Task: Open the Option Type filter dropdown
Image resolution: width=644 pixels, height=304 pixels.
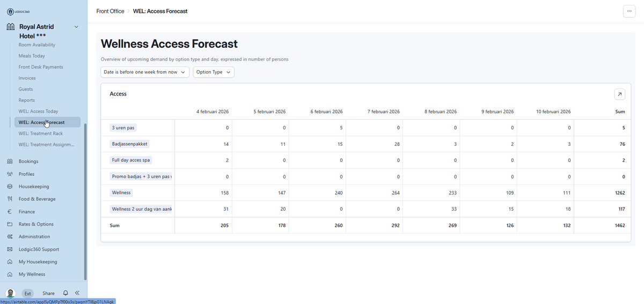Action: point(214,72)
